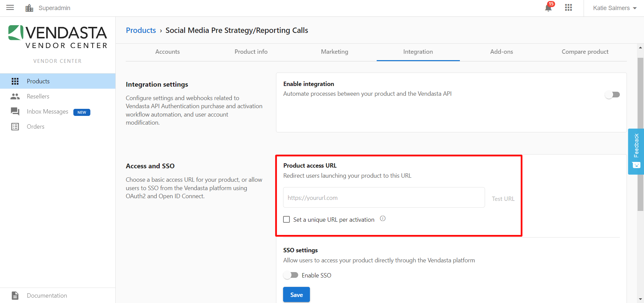Click the Inbox Messages chat icon
Viewport: 644px width, 303px height.
pyautogui.click(x=15, y=112)
